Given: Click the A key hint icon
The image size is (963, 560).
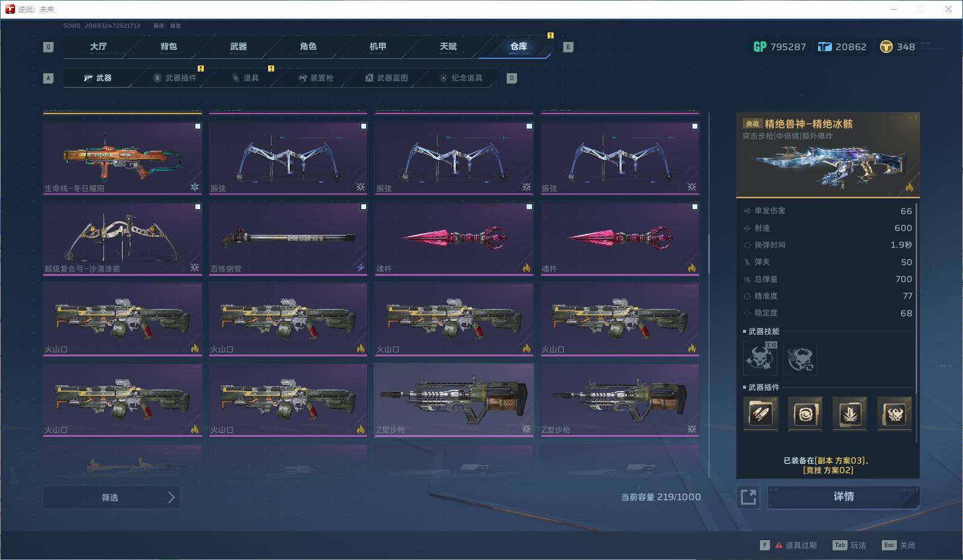Looking at the screenshot, I should (49, 78).
